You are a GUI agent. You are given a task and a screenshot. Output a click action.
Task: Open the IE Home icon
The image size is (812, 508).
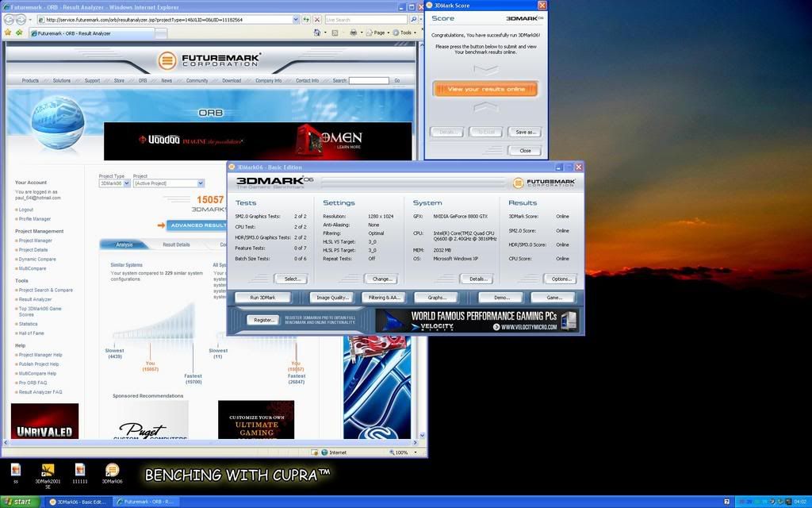point(316,33)
